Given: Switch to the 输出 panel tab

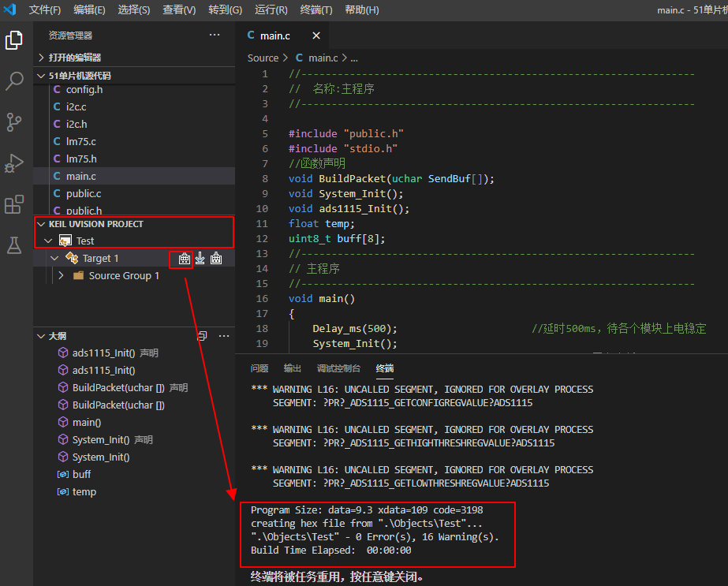Looking at the screenshot, I should 292,368.
